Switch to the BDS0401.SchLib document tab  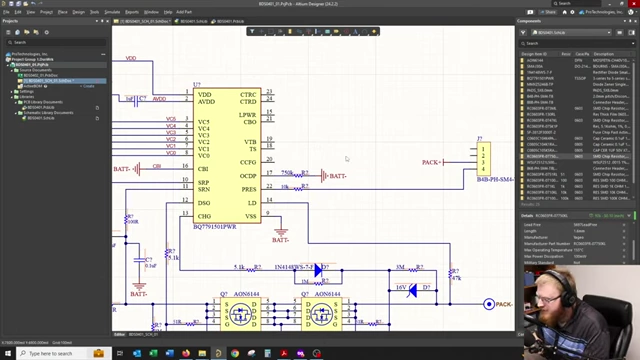point(192,21)
